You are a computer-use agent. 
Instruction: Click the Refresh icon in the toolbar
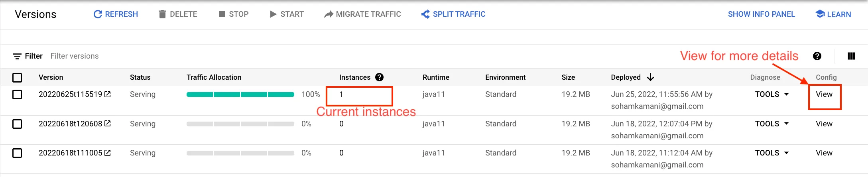click(98, 14)
